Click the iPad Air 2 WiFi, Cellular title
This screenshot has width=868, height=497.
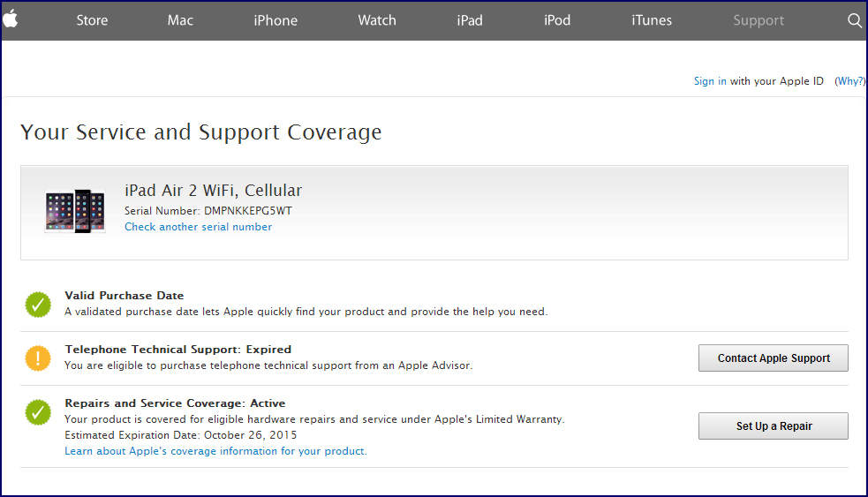pyautogui.click(x=213, y=191)
